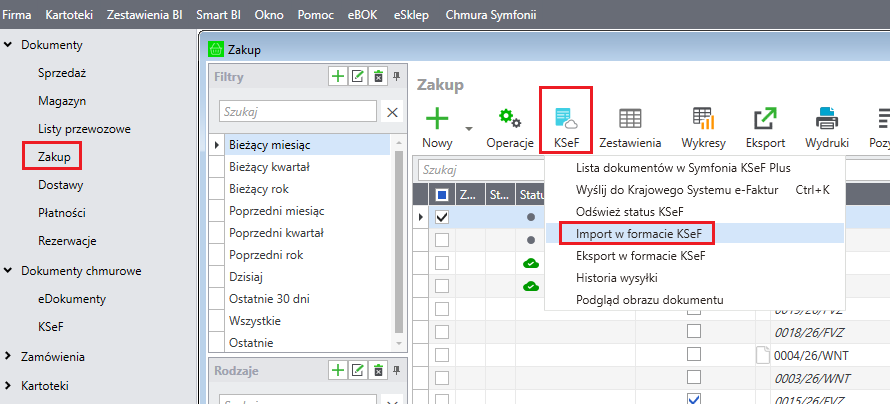Open Zestawienia table icon

630,119
